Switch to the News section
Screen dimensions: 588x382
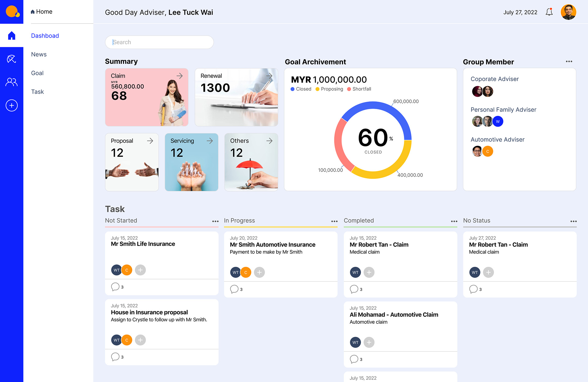point(39,54)
